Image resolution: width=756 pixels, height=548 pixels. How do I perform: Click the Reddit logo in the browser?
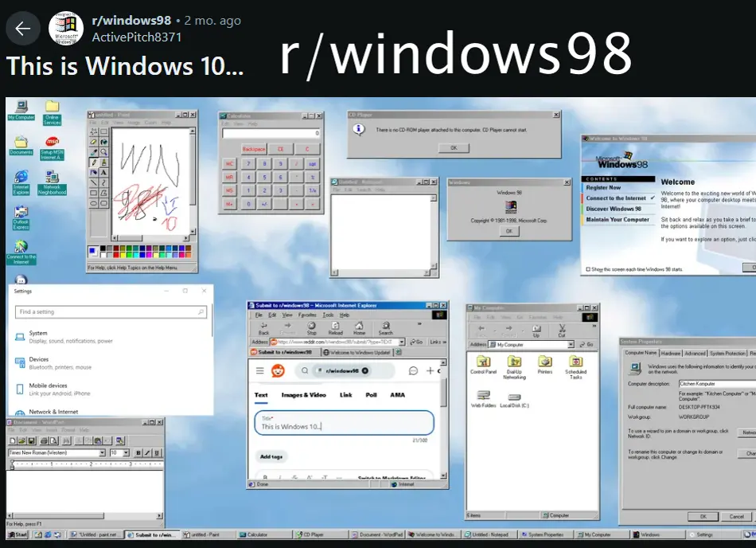click(278, 370)
